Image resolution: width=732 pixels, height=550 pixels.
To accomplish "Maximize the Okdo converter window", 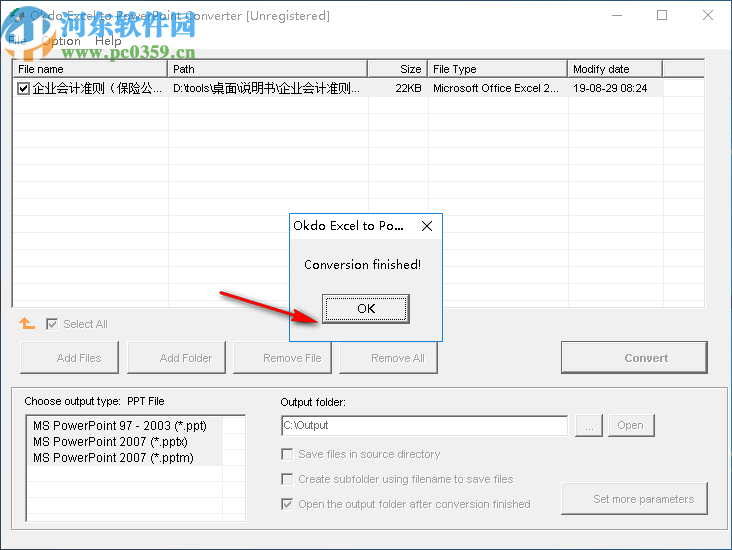I will pos(662,15).
